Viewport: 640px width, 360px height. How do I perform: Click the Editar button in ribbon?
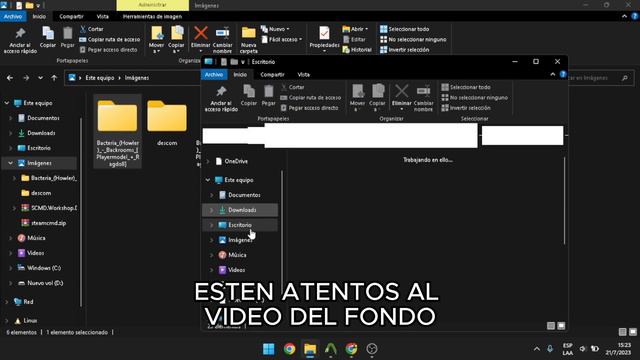(x=354, y=40)
